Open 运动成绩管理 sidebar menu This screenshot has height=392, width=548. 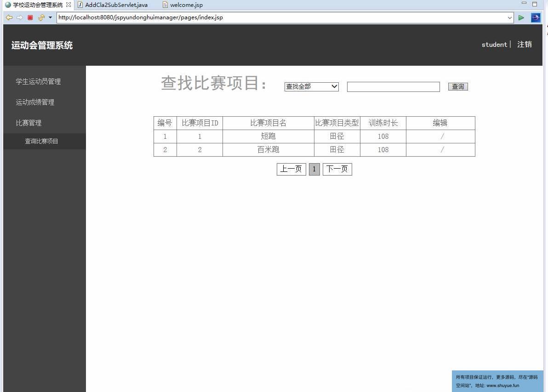pos(35,102)
